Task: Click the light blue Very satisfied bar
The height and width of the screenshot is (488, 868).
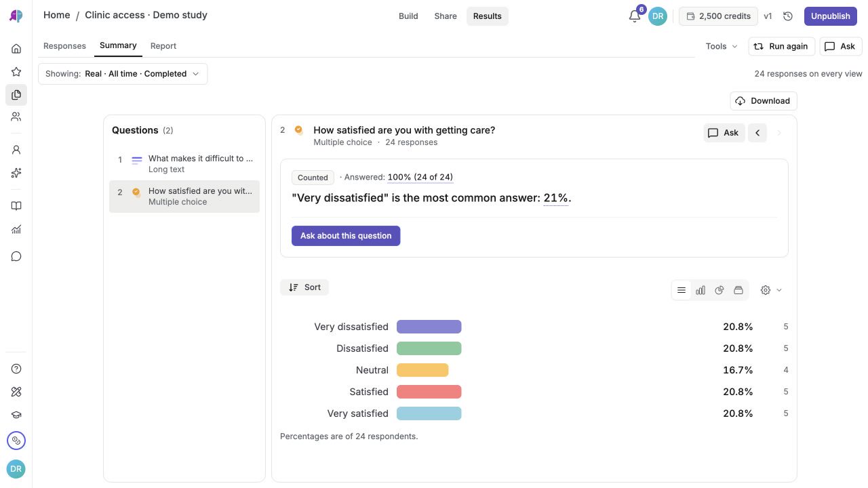Action: pos(429,413)
